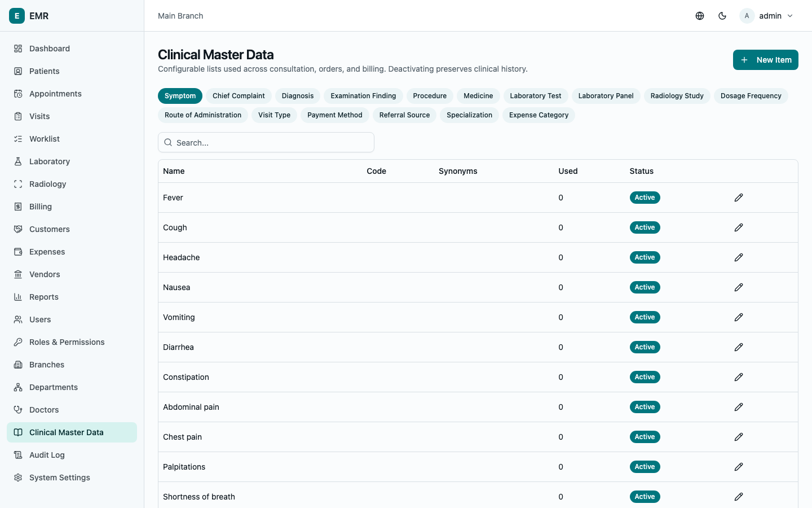
Task: Click the Departments network icon
Action: point(18,387)
